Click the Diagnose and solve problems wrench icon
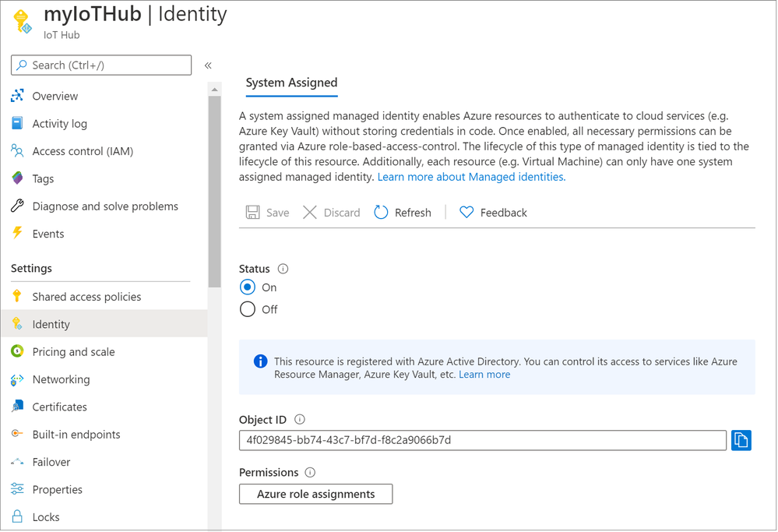Viewport: 778px width, 532px height. point(17,206)
